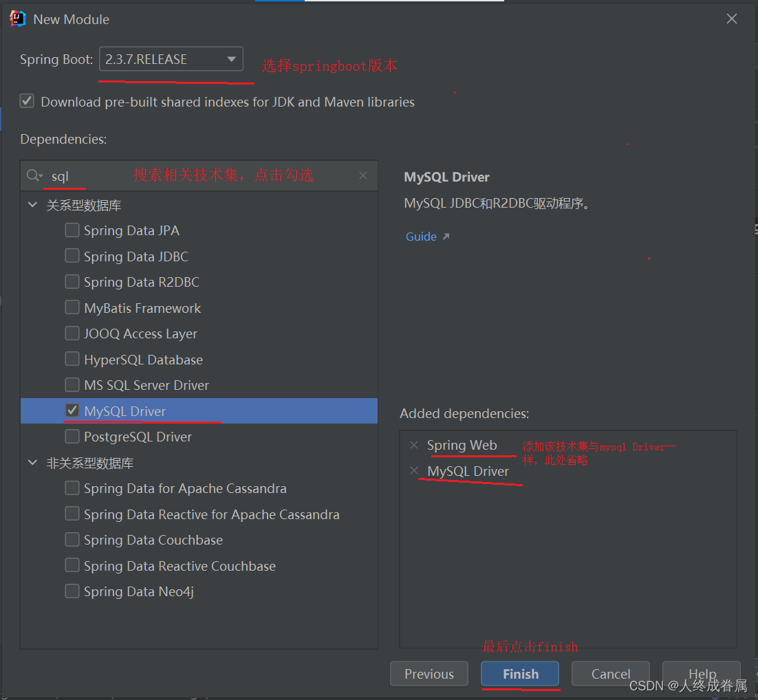This screenshot has width=758, height=700.
Task: Select the Spring Data JPA label
Action: pyautogui.click(x=131, y=230)
